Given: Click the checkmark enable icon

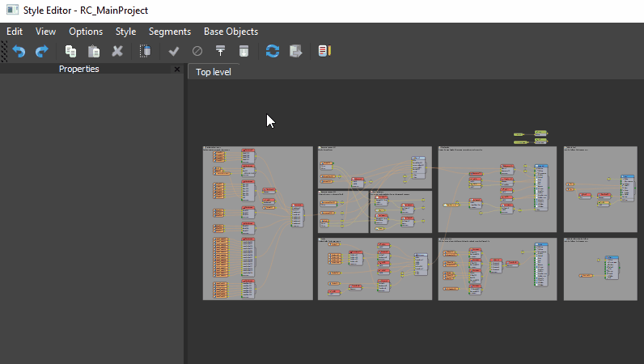Looking at the screenshot, I should pos(173,51).
